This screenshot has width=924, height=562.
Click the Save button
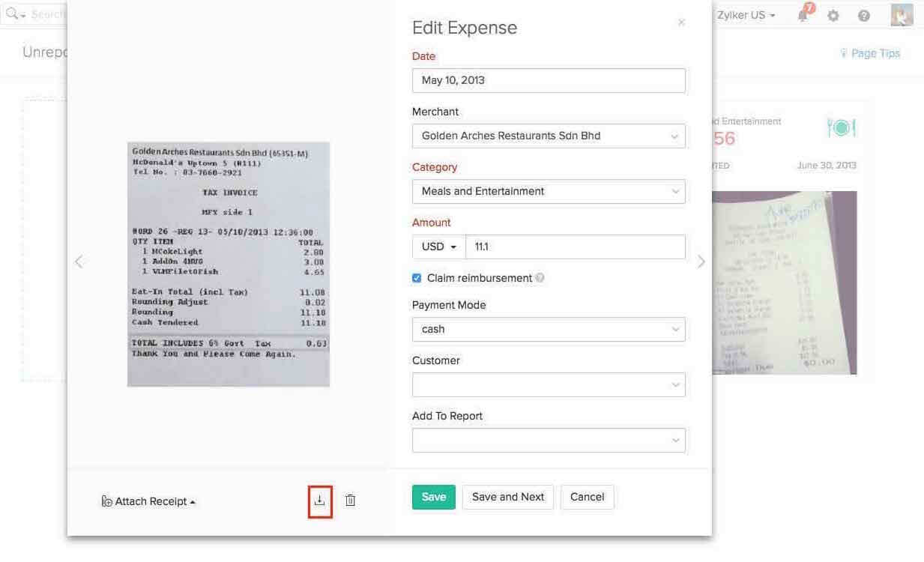[x=434, y=497]
